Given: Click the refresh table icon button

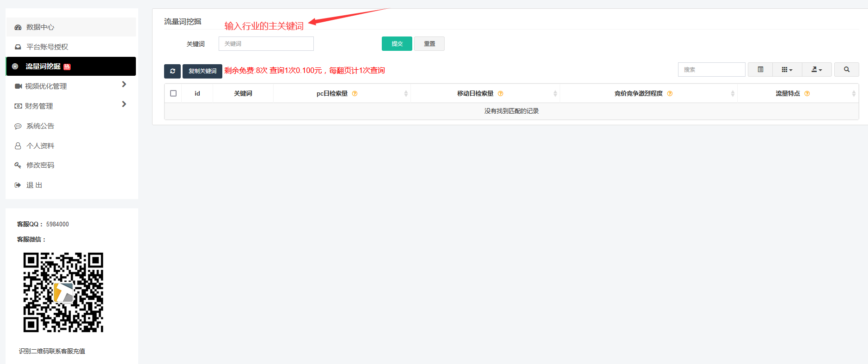Looking at the screenshot, I should [x=172, y=71].
